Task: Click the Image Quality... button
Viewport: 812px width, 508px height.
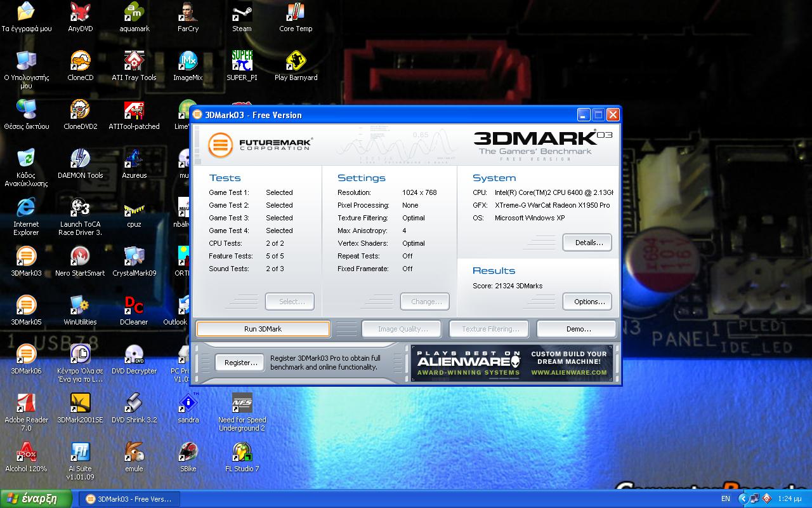Action: click(x=402, y=329)
